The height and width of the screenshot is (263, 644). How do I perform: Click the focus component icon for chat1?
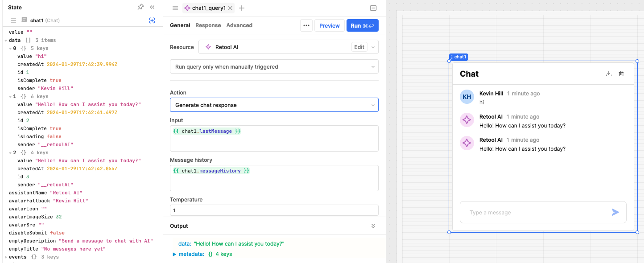pos(152,21)
